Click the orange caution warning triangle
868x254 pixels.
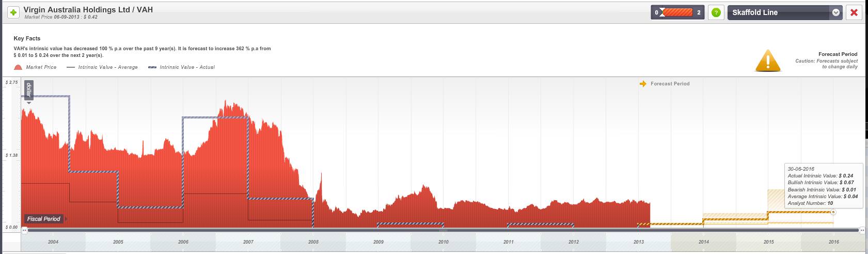pyautogui.click(x=767, y=61)
